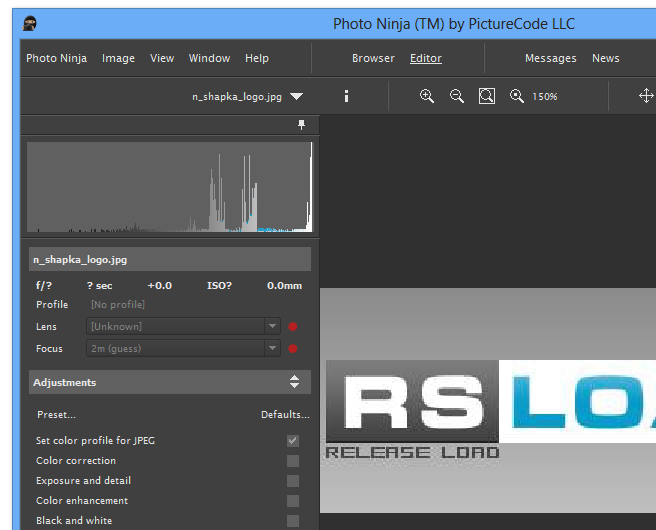656x530 pixels.
Task: Click the pan/move arrows tool icon
Action: 646,96
